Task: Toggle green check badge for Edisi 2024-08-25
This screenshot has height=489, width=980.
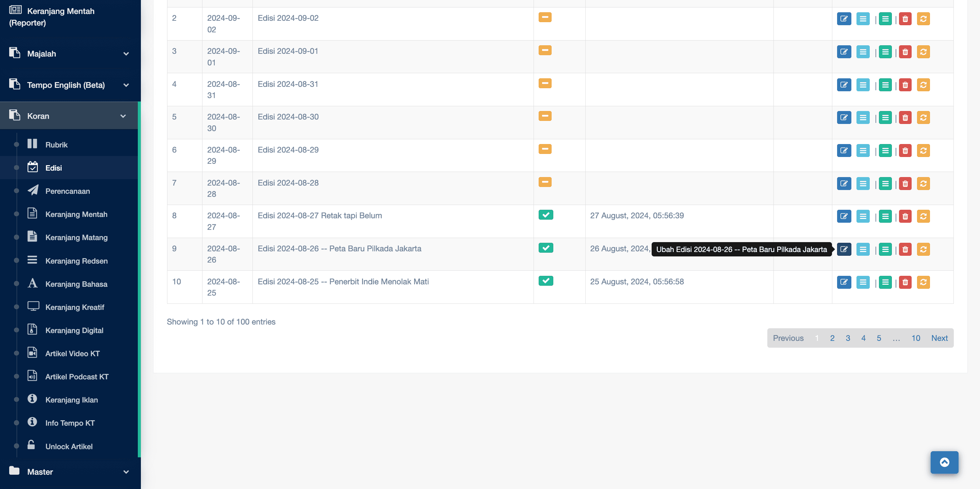Action: [x=545, y=281]
